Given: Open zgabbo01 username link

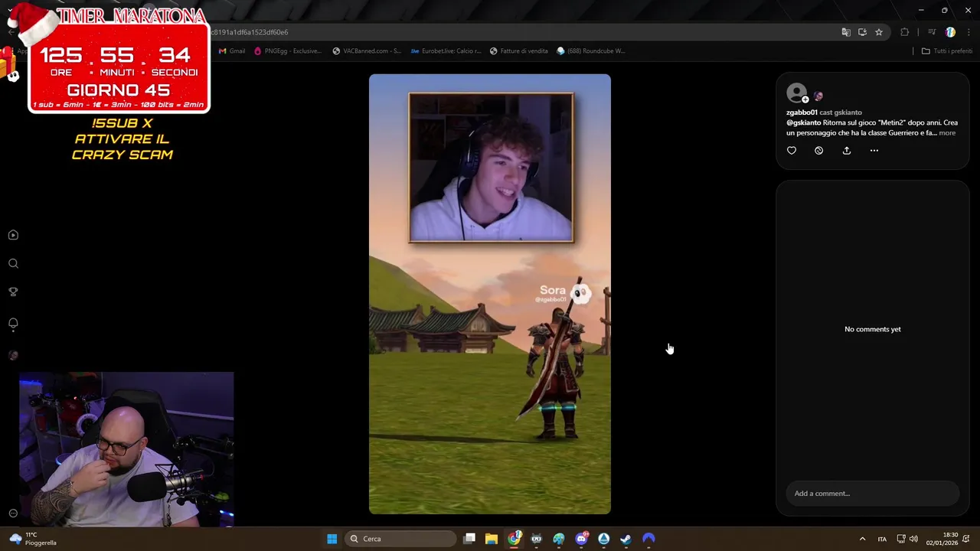Looking at the screenshot, I should [x=802, y=112].
